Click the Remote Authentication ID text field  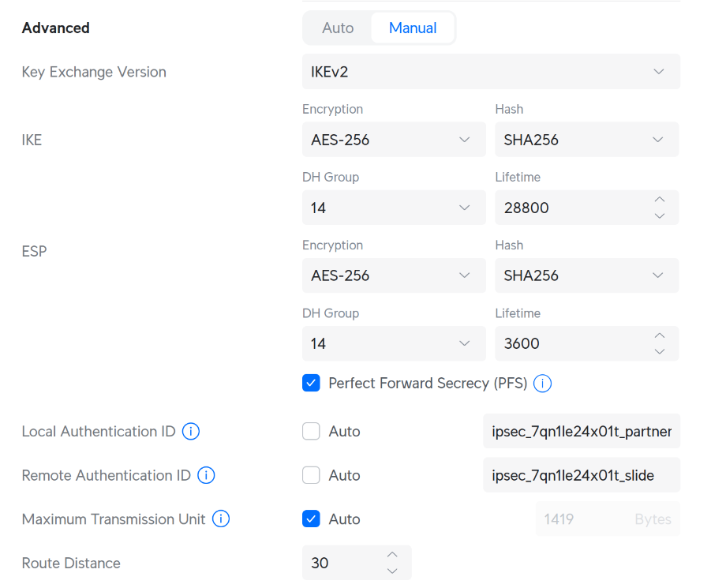pyautogui.click(x=582, y=475)
